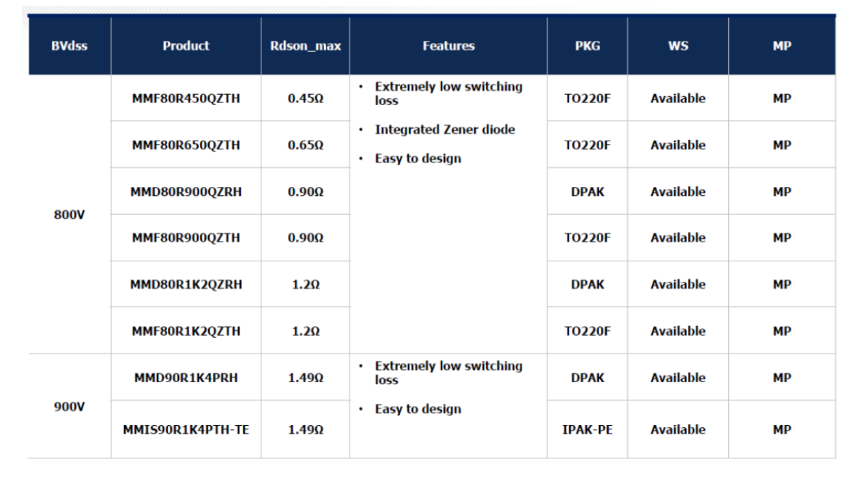
Task: Click Available in MMD80R900QZRH row
Action: click(678, 192)
